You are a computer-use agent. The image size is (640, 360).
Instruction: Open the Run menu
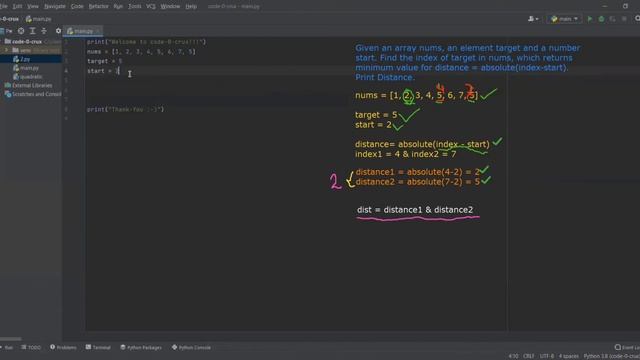coord(118,7)
